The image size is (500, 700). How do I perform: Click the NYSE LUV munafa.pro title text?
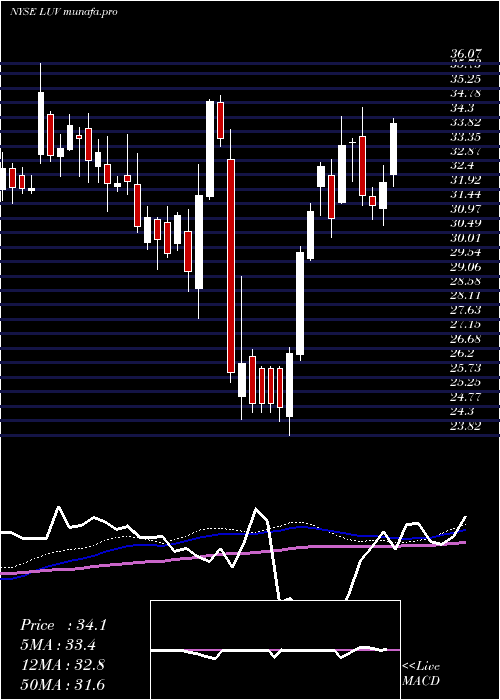(x=64, y=12)
